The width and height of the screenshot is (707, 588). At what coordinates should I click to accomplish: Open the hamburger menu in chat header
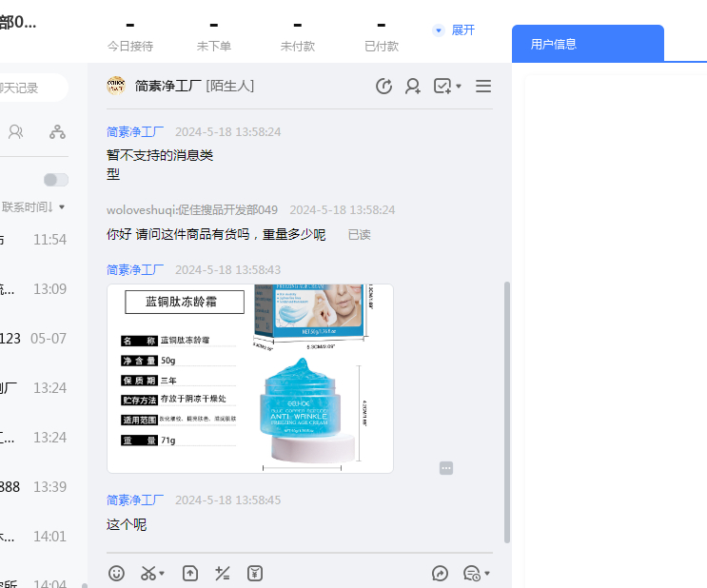pos(483,87)
